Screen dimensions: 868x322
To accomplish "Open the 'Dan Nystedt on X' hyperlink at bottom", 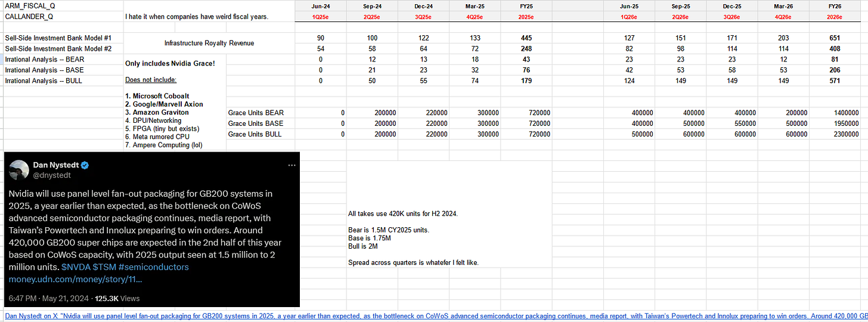I will coord(435,316).
